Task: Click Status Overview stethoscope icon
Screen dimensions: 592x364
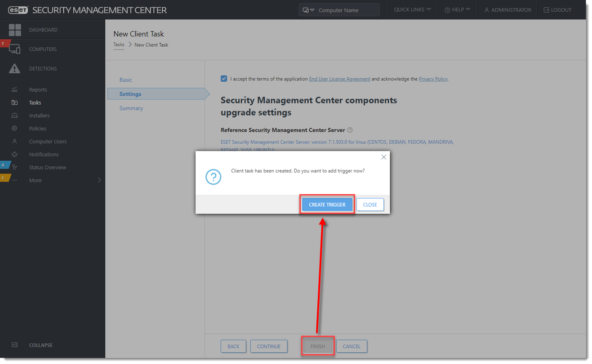Action: coord(14,167)
